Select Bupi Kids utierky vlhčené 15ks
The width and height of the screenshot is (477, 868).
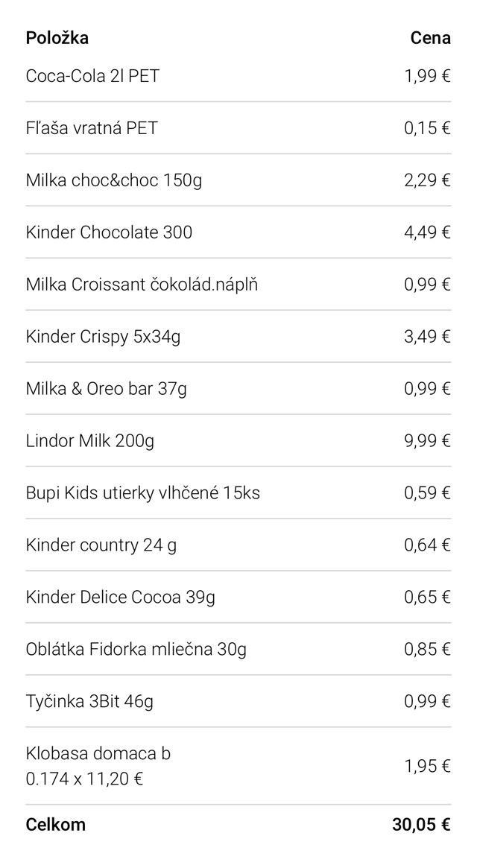click(x=142, y=493)
